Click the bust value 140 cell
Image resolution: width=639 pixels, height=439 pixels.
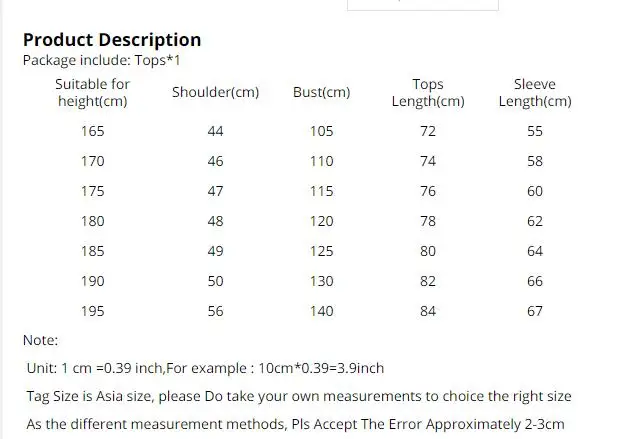click(322, 311)
